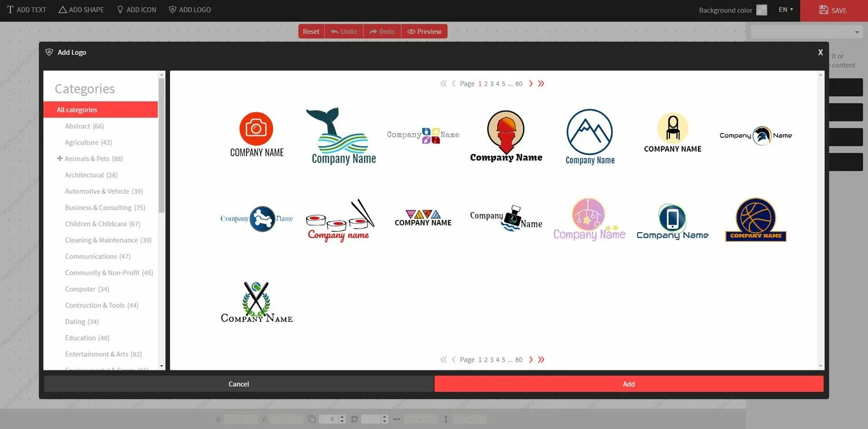Click the X position input field
This screenshot has height=429, width=868.
240,419
